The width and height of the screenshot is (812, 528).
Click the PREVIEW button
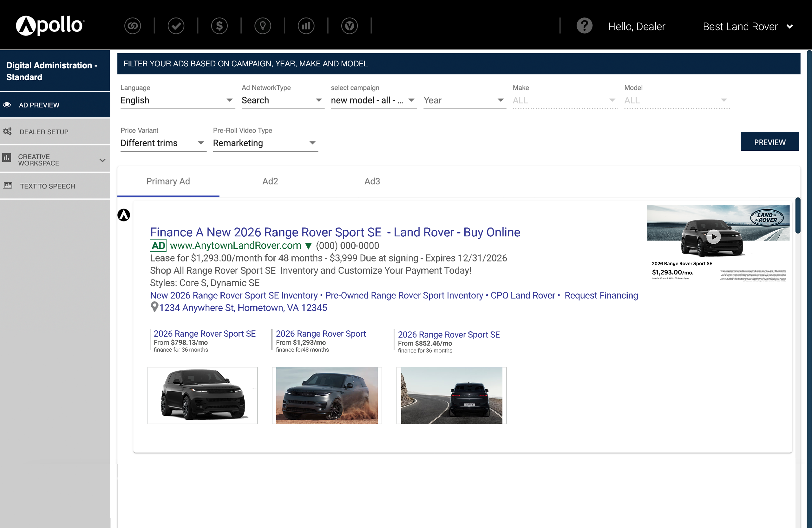769,142
